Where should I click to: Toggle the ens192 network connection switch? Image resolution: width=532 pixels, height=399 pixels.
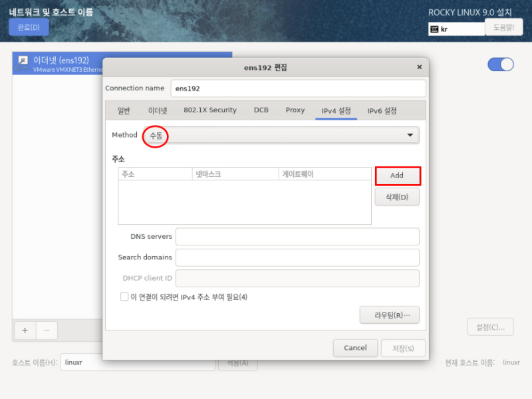coord(501,65)
